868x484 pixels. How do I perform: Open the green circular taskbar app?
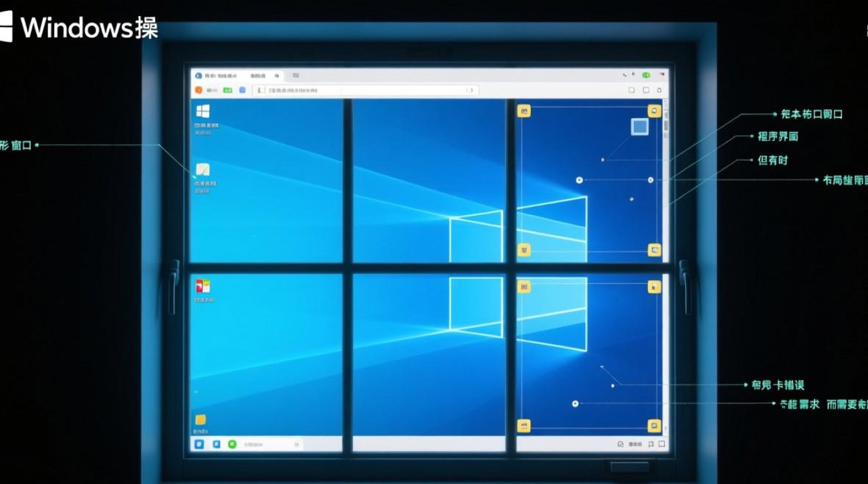coord(232,444)
